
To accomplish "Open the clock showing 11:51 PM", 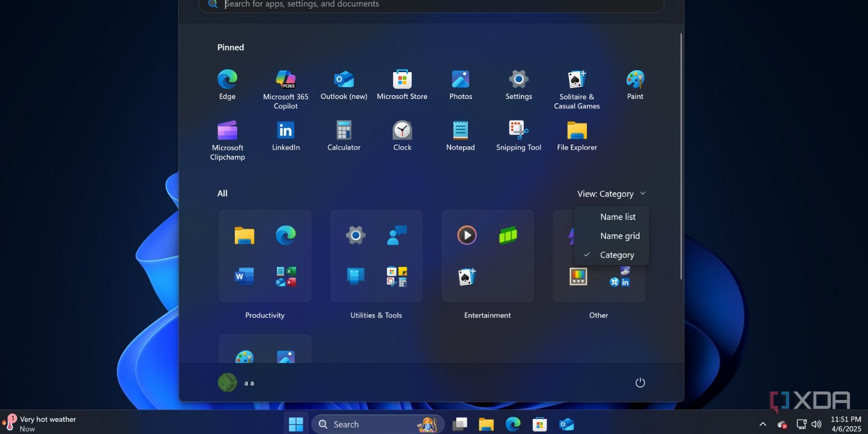I will click(x=846, y=424).
